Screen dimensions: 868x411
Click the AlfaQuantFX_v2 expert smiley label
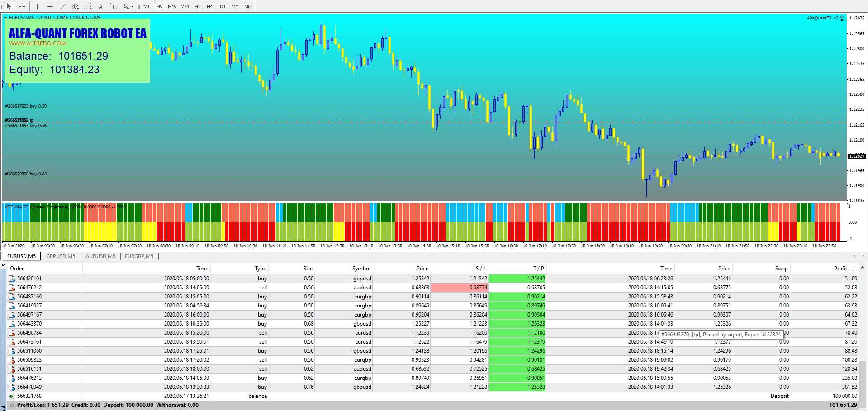pyautogui.click(x=825, y=18)
